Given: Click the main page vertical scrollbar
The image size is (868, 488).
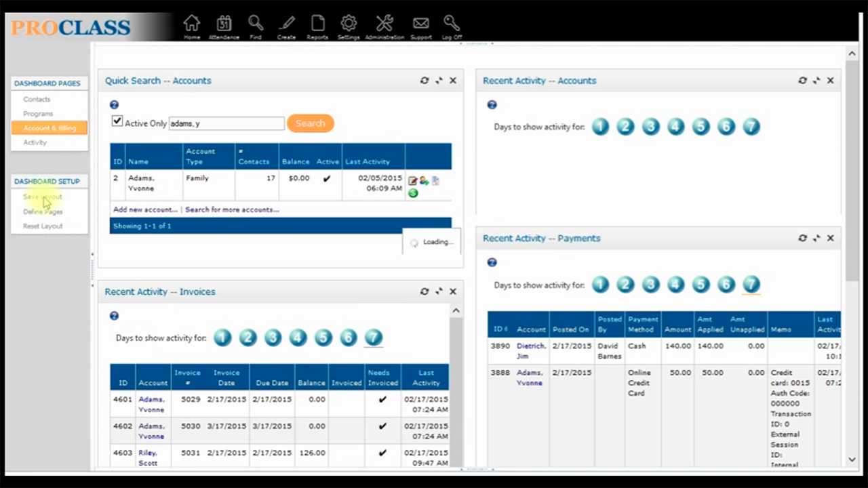Looking at the screenshot, I should point(852,169).
